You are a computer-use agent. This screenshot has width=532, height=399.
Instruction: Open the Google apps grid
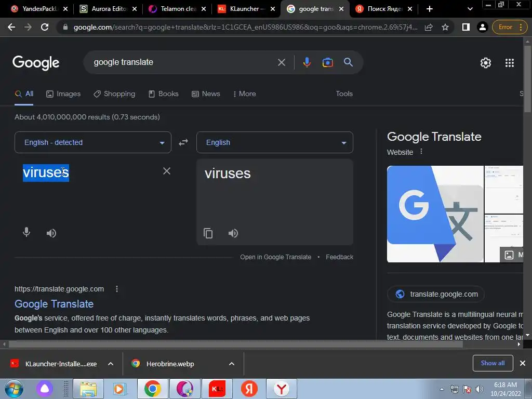pyautogui.click(x=509, y=63)
